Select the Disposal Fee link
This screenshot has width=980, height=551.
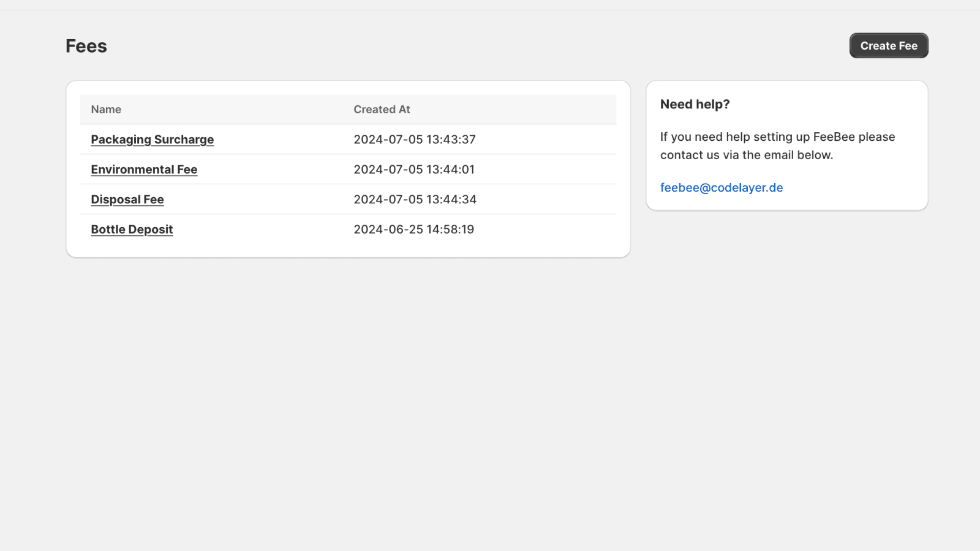(127, 200)
